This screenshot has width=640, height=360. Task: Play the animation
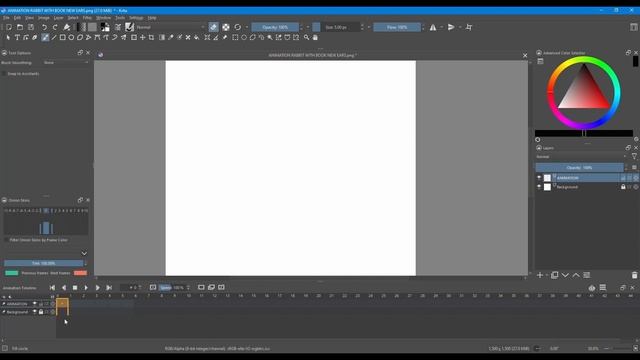point(86,288)
